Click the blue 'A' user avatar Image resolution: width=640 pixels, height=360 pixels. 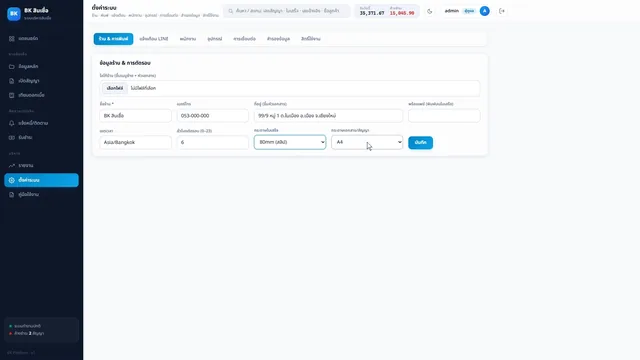click(484, 11)
